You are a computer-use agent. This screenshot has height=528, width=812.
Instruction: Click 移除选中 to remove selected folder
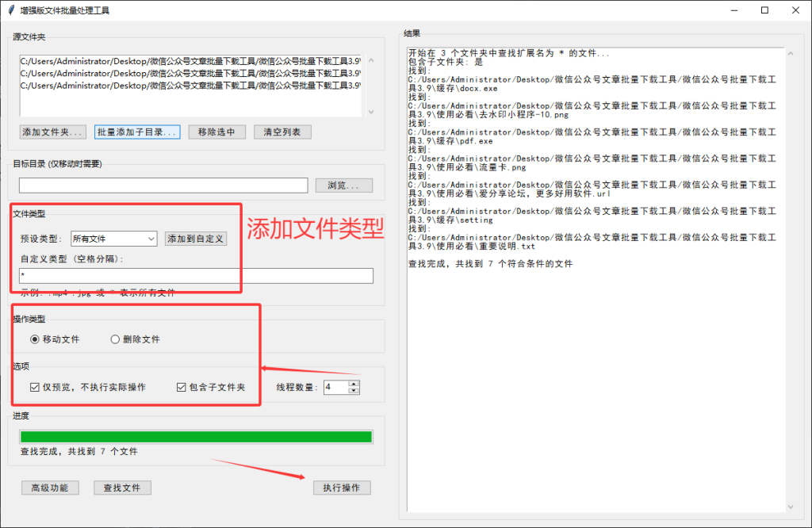point(216,132)
